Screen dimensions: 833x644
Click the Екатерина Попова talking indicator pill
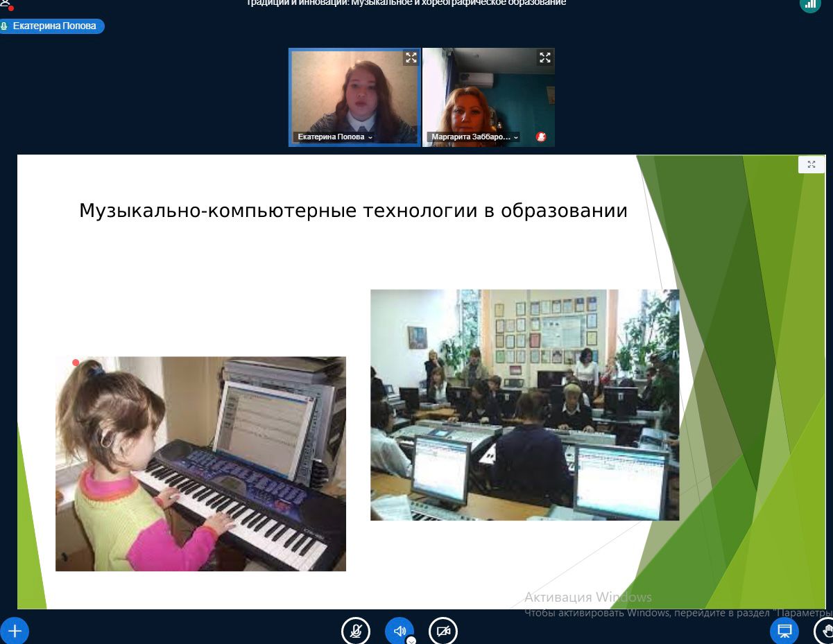(52, 26)
